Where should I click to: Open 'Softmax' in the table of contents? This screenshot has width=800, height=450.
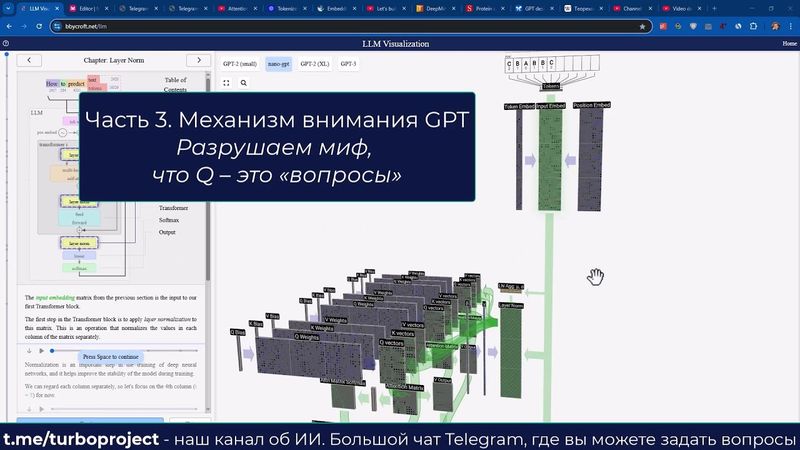coord(169,220)
